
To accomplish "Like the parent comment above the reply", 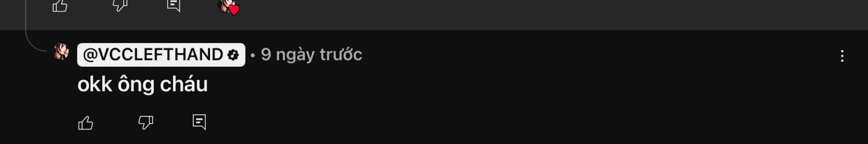I will (x=60, y=5).
